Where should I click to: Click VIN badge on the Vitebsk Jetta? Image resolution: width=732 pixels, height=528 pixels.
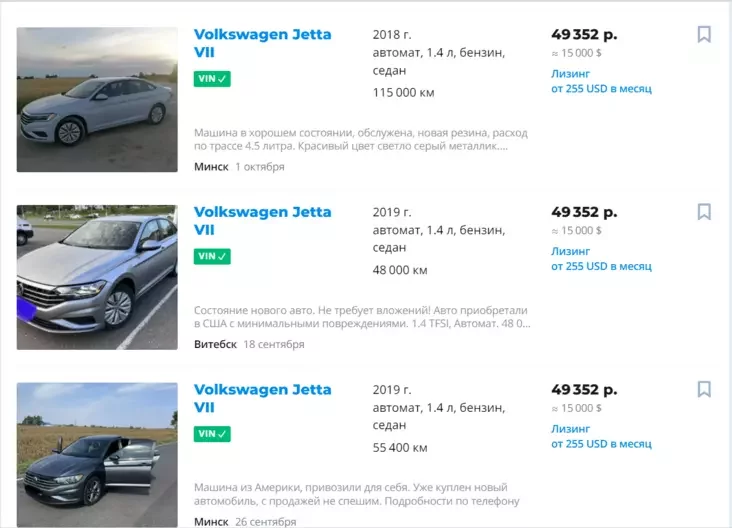tap(212, 256)
